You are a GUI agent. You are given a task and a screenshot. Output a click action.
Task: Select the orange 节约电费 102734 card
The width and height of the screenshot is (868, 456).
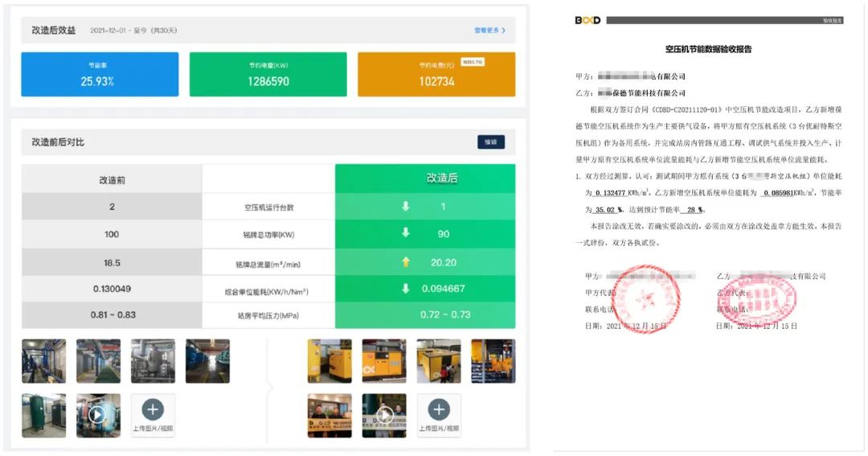(x=436, y=75)
